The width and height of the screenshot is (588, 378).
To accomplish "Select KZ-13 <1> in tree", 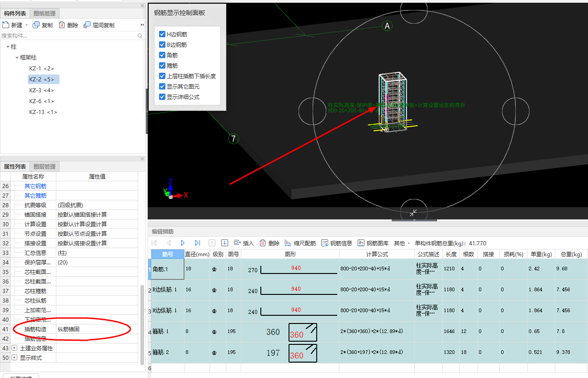I will [x=43, y=112].
